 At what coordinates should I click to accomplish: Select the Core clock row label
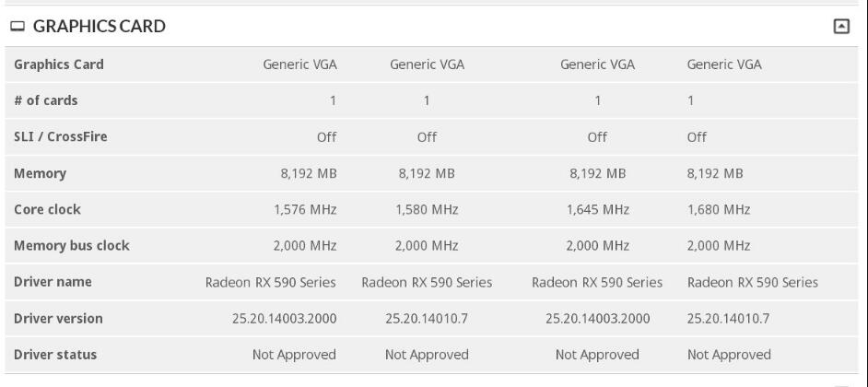tap(48, 209)
